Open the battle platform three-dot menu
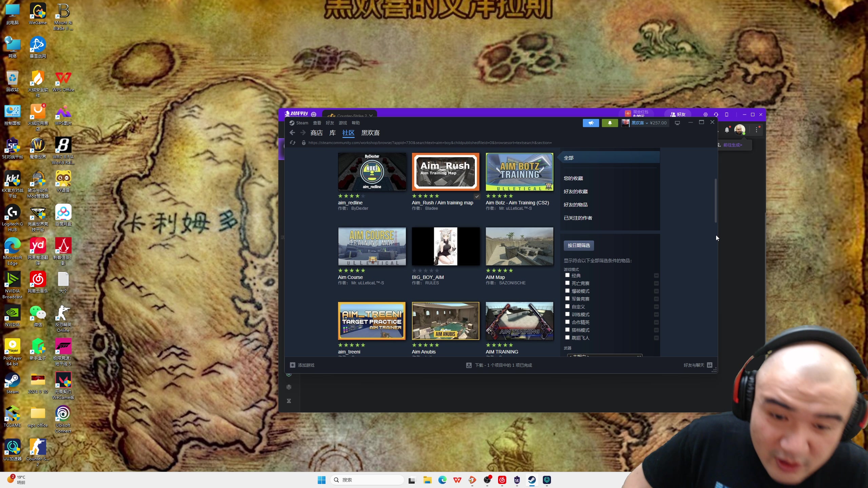This screenshot has width=868, height=488. coord(756,129)
